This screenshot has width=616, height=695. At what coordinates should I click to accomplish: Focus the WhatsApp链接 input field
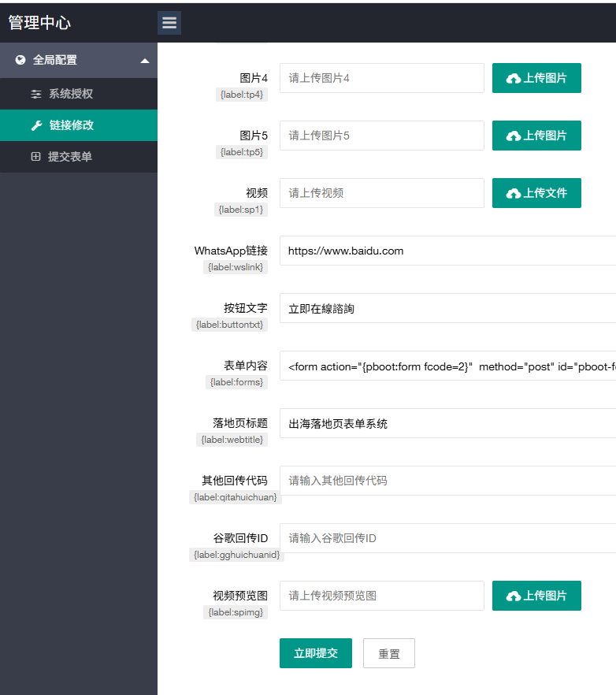(447, 251)
